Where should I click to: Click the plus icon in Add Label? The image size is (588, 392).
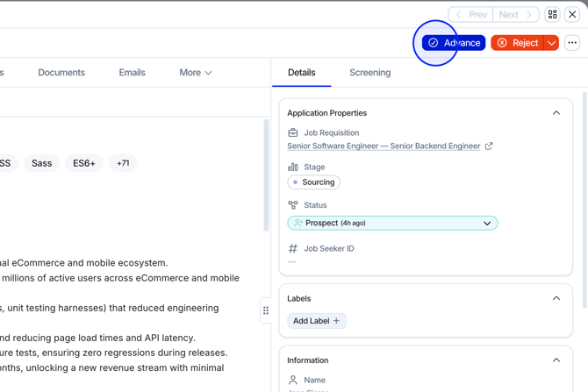coord(336,321)
